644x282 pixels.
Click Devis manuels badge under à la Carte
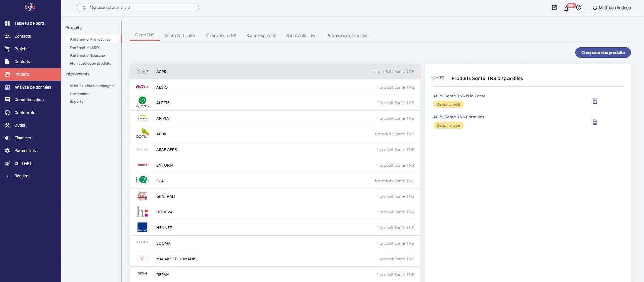(448, 105)
